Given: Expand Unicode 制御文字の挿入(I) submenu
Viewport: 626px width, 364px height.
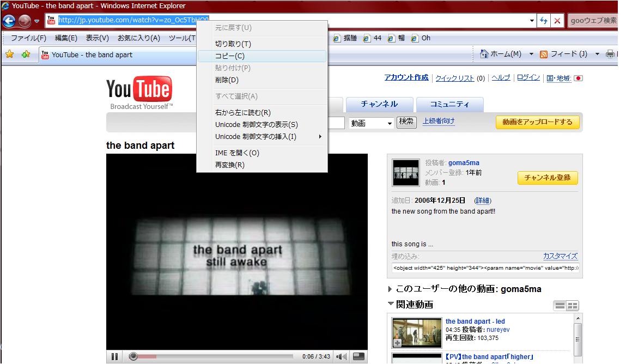Looking at the screenshot, I should pos(262,136).
